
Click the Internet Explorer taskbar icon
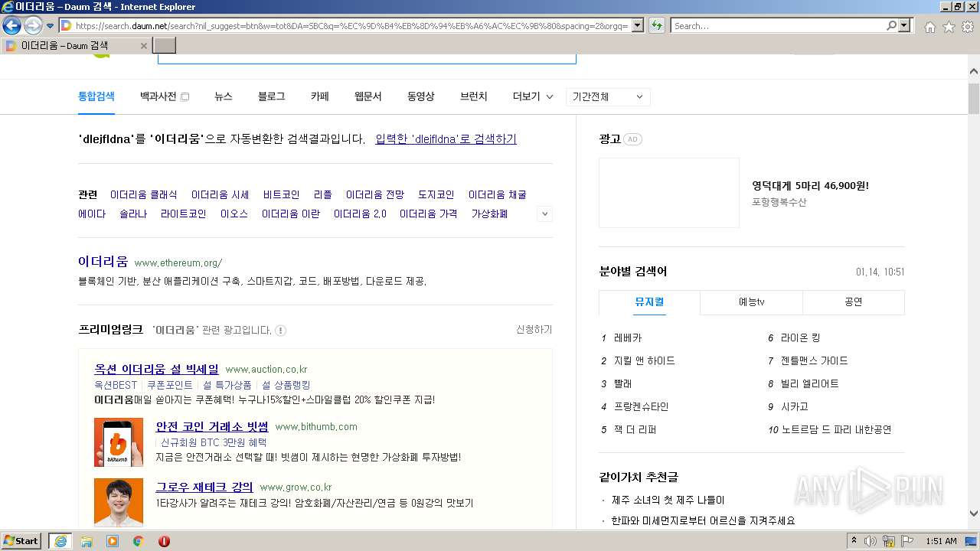click(60, 541)
